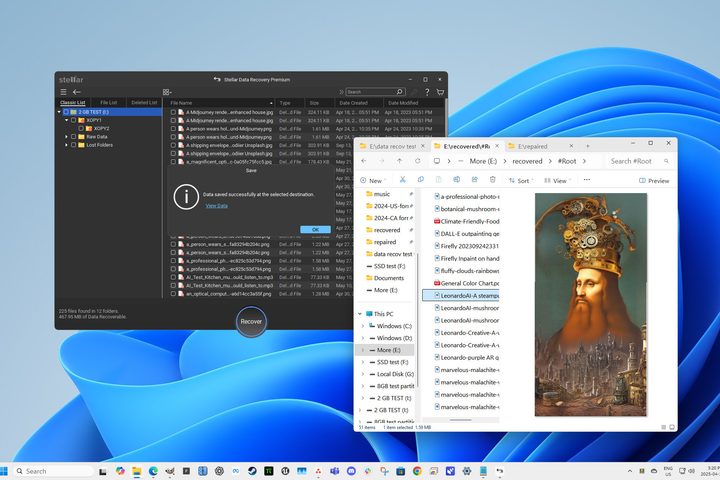
Task: Click the Delete trash icon in Explorer
Action: coord(492,180)
